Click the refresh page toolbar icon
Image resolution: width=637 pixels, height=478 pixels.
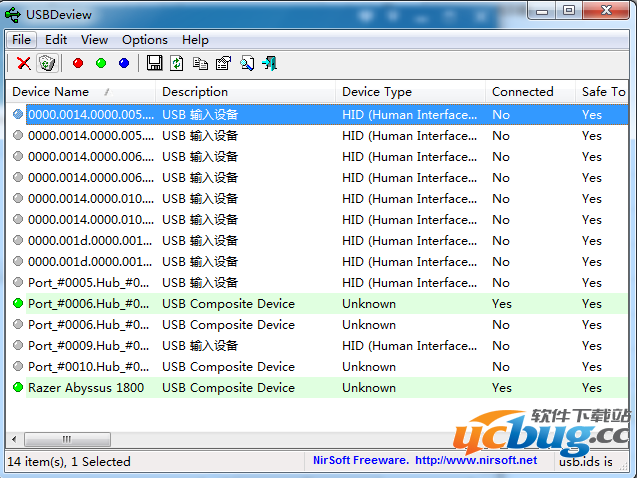point(177,63)
